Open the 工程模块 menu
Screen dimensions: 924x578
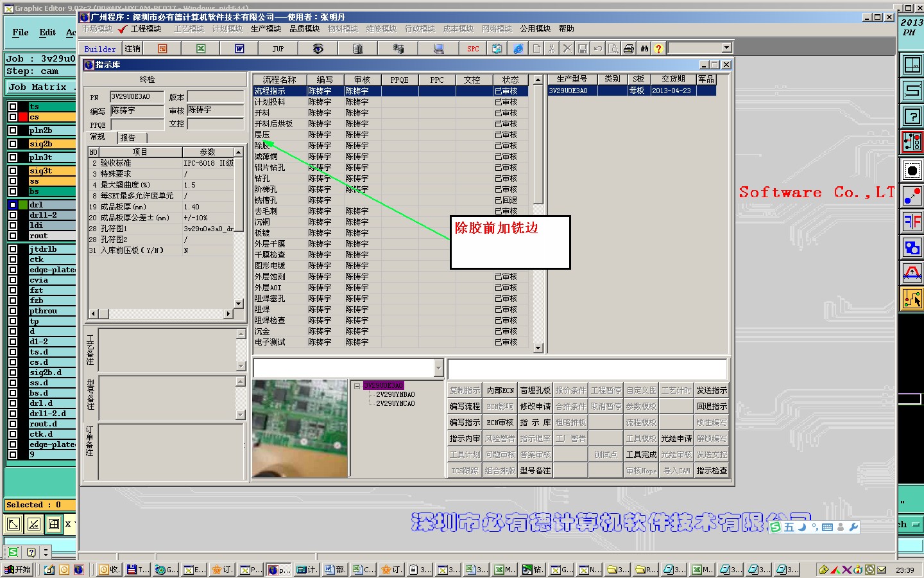point(146,29)
